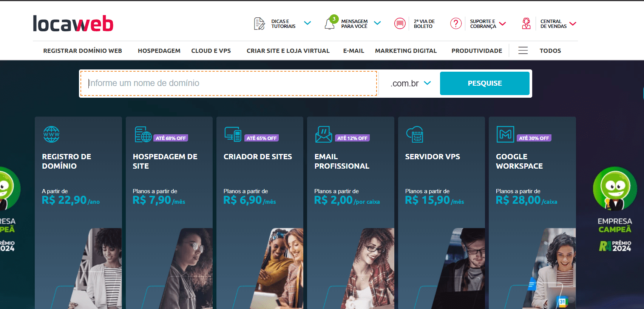Open the Servidor VPS card title
This screenshot has width=644, height=309.
[x=432, y=157]
